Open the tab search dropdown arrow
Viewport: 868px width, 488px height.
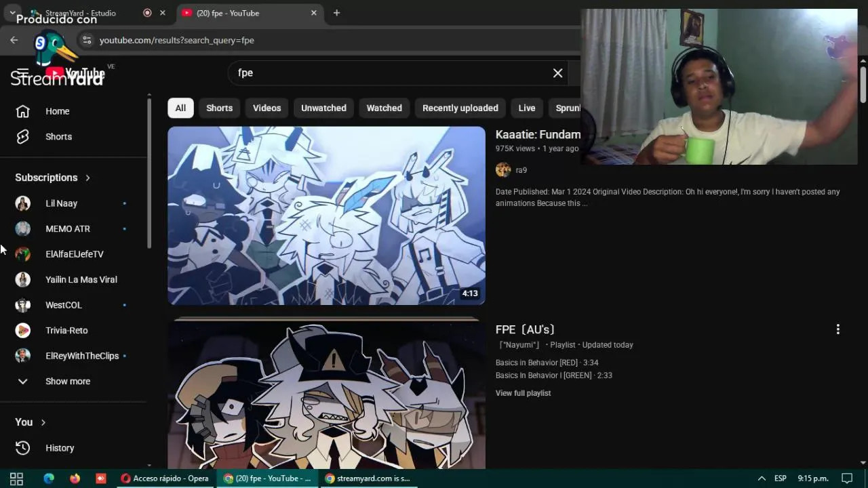pos(12,13)
